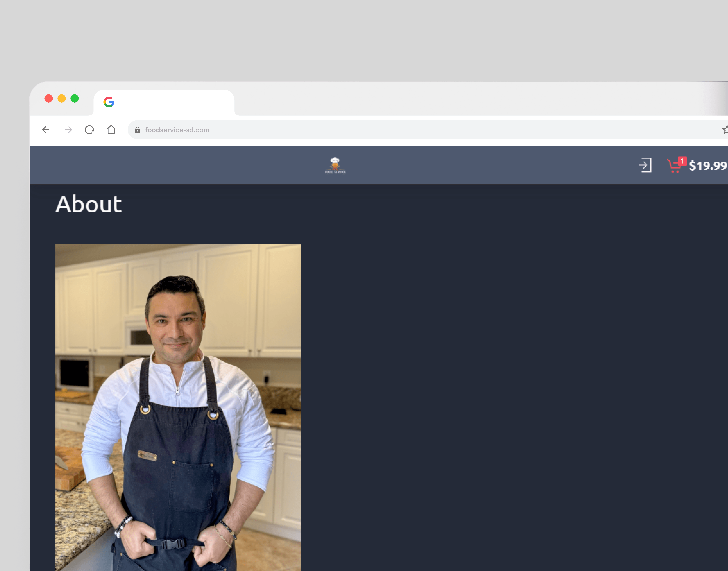Close the window with red button
Viewport: 728px width, 571px height.
point(49,99)
